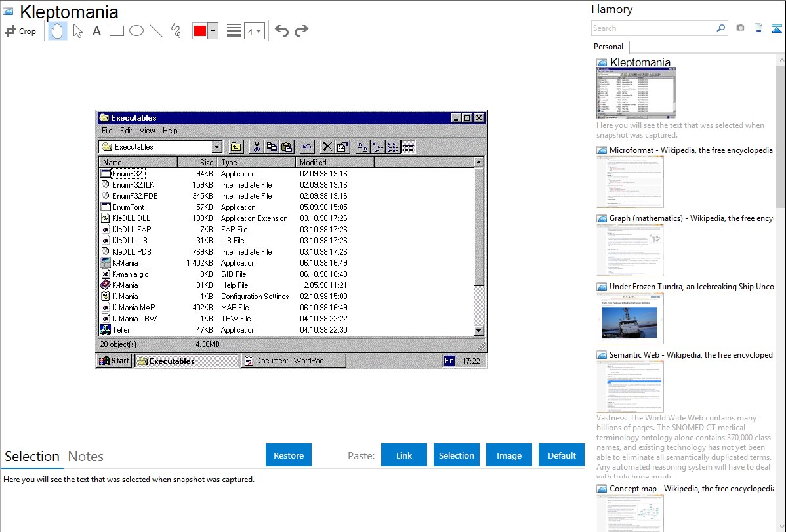Redo the last annotation

pyautogui.click(x=301, y=31)
